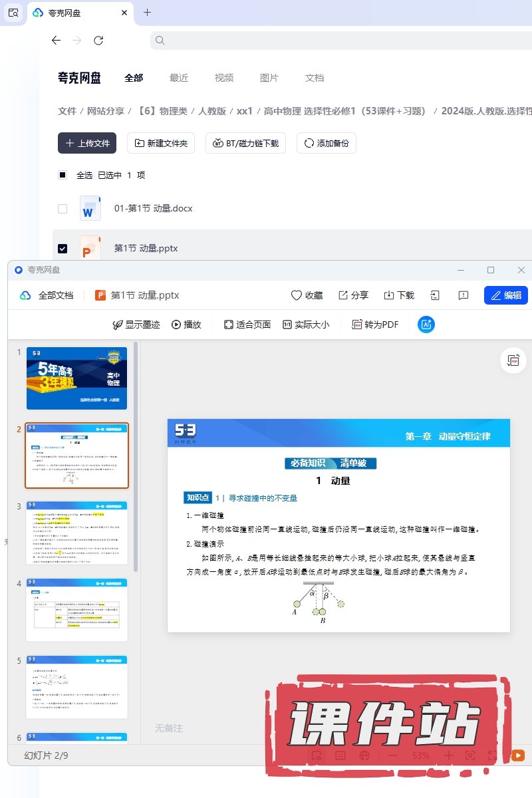
Task: Check the box for 01-第1节 动量.docx
Action: [x=63, y=208]
